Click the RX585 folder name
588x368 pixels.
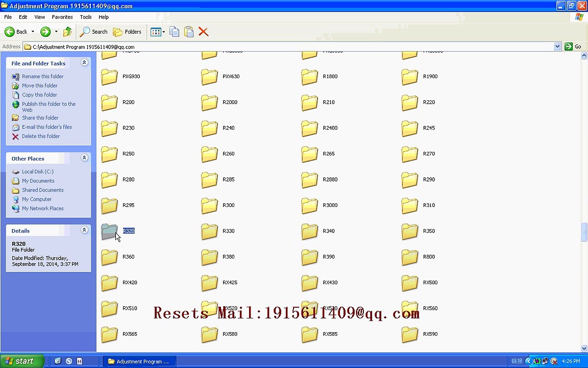coord(330,334)
